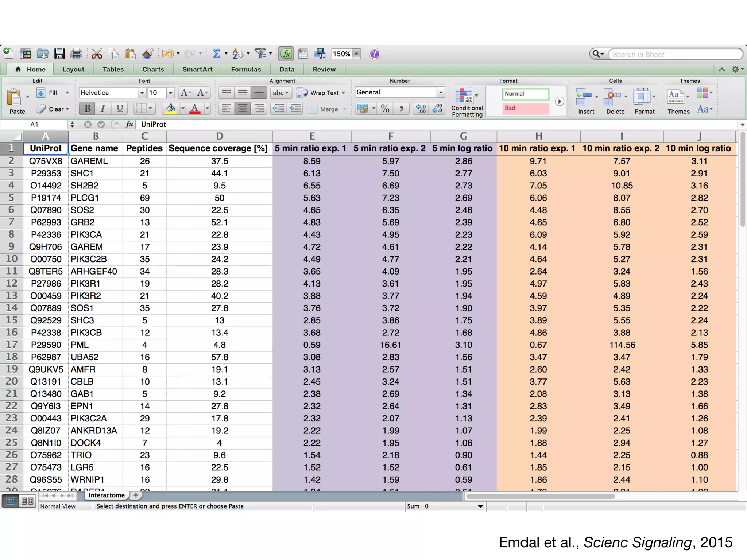
Task: Click the Print icon in toolbar
Action: [76, 54]
